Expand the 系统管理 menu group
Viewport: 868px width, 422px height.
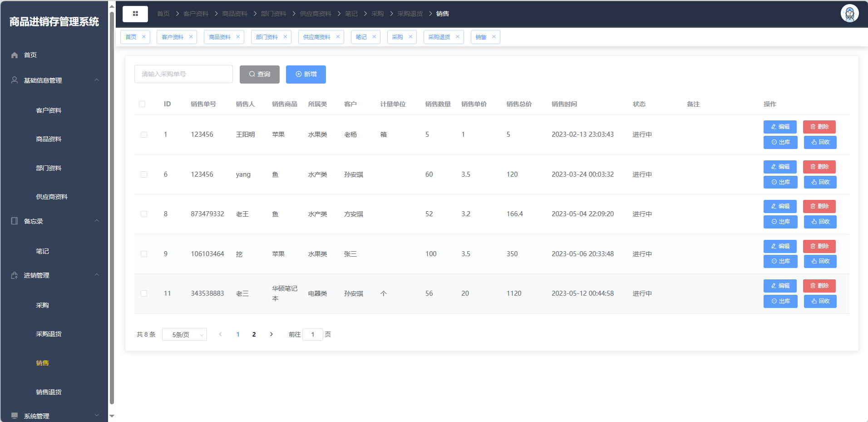click(x=97, y=415)
